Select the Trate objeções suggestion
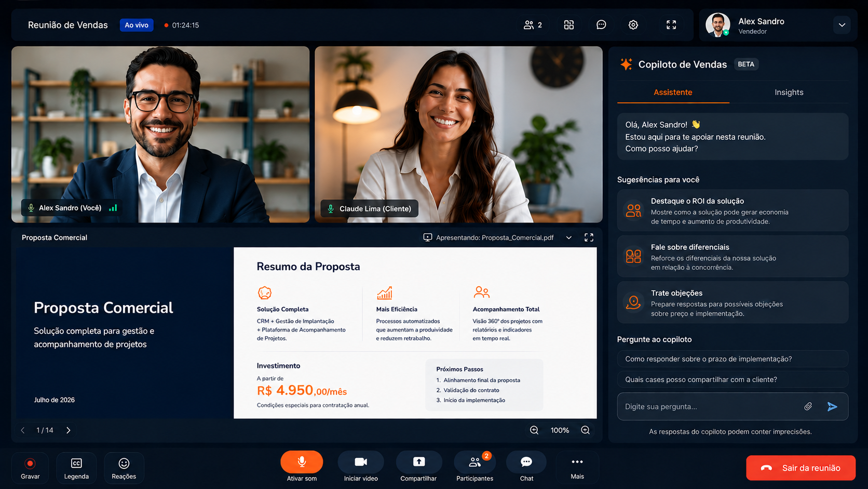This screenshot has height=489, width=868. click(x=733, y=302)
